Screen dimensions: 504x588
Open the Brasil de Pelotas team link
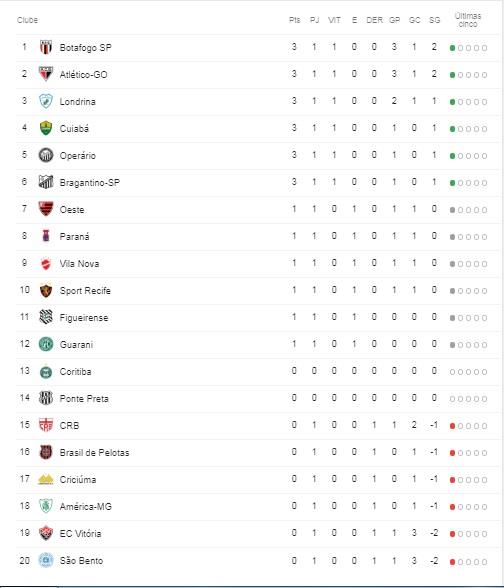coord(94,453)
